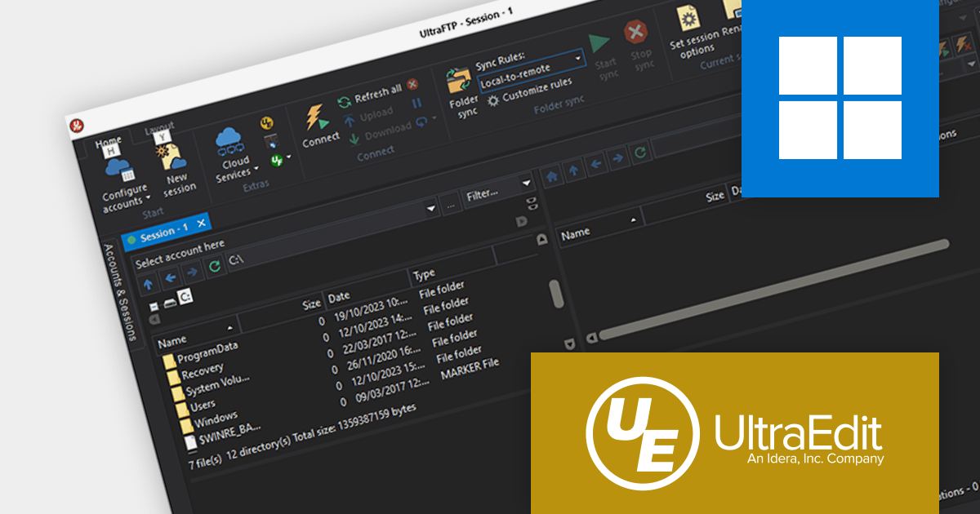Go up one folder in the local pane

[148, 284]
